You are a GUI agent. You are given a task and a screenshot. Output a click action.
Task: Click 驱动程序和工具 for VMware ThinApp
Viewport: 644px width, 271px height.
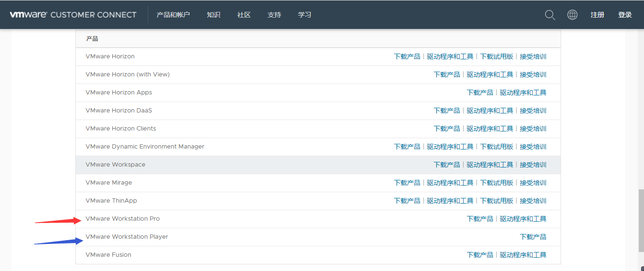point(450,201)
